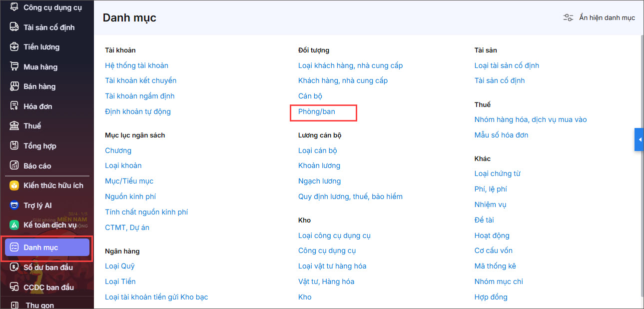
Task: Open the Nhóm mục chi link
Action: pyautogui.click(x=499, y=281)
